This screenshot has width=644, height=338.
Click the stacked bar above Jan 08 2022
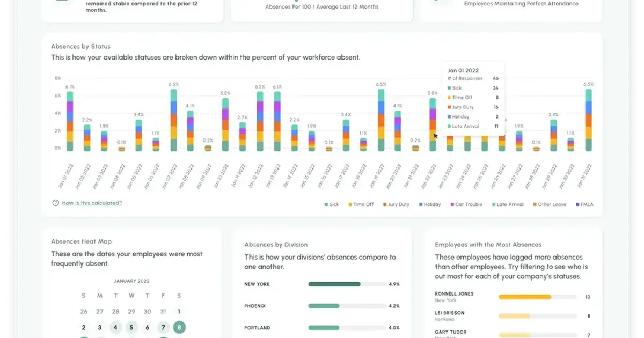(x=191, y=131)
